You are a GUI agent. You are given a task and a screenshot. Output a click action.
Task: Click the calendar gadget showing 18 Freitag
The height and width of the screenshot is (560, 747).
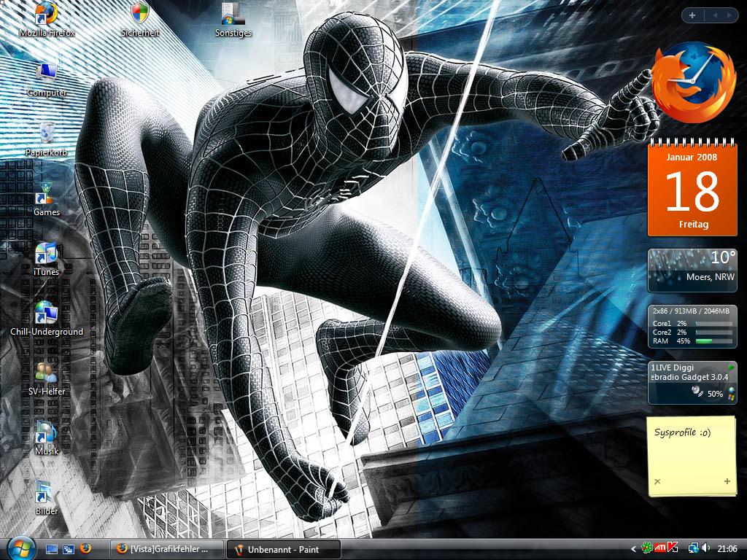coord(692,187)
